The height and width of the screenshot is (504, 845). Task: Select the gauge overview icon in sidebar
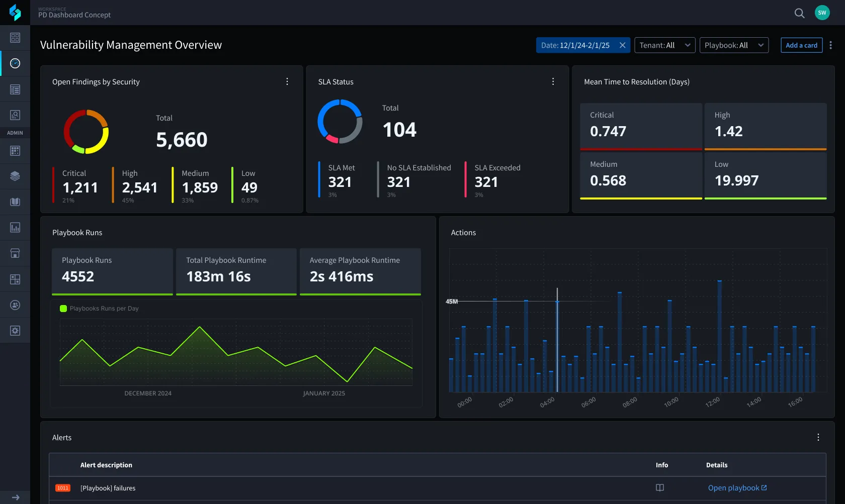[15, 63]
